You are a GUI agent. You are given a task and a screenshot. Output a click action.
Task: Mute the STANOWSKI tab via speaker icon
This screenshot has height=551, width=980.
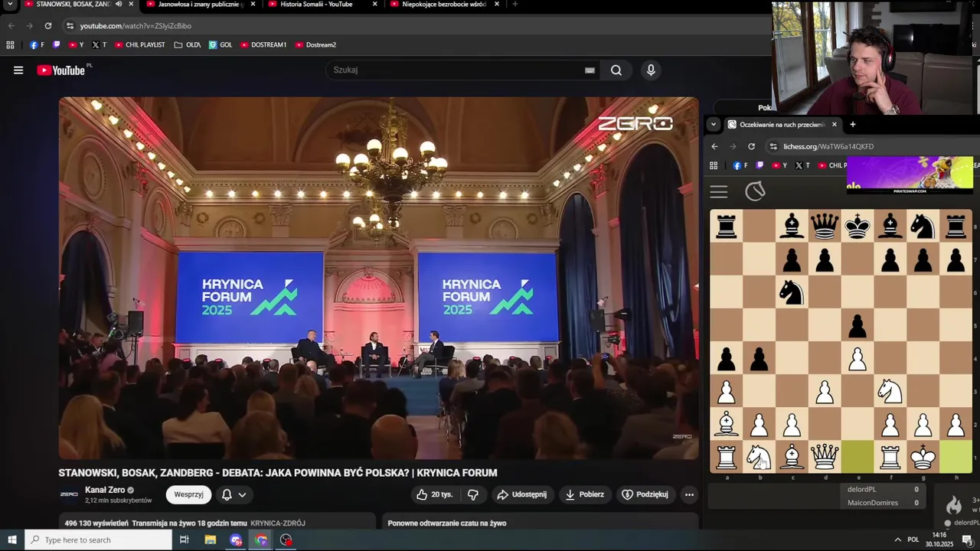pos(118,4)
